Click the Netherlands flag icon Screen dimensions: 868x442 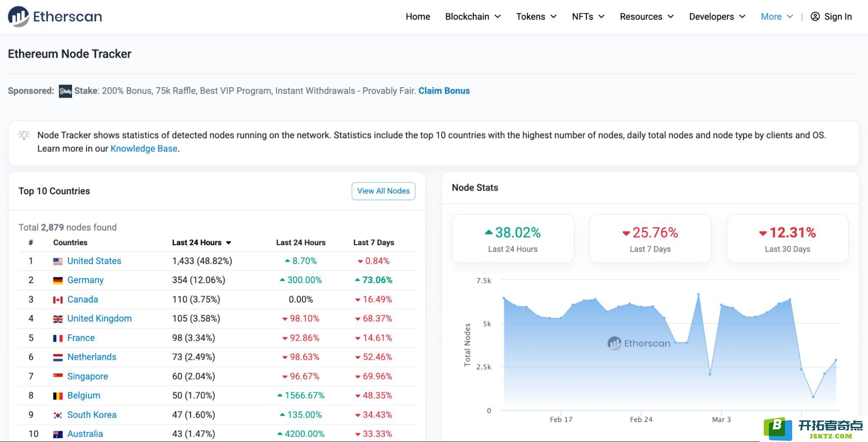(58, 357)
